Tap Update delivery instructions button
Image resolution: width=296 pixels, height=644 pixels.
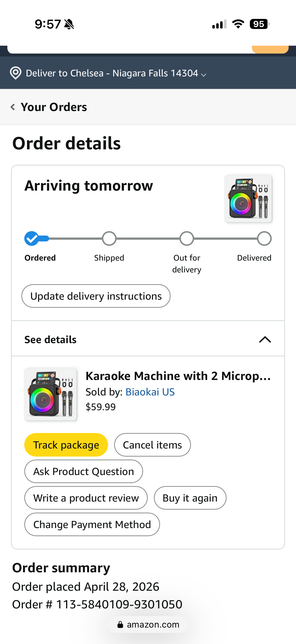coord(96,296)
